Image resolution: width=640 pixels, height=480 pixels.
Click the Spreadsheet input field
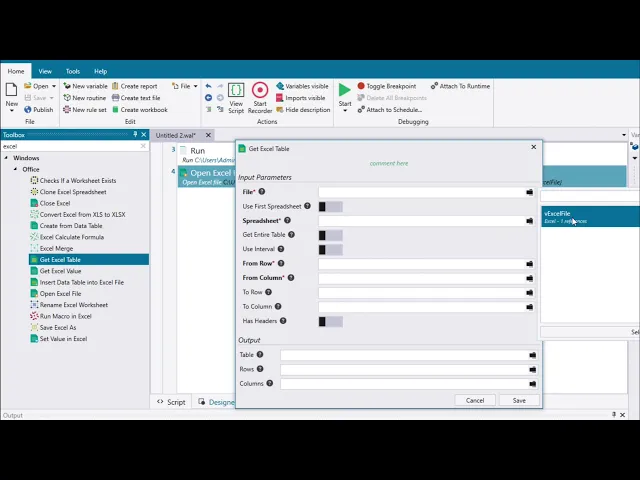422,221
